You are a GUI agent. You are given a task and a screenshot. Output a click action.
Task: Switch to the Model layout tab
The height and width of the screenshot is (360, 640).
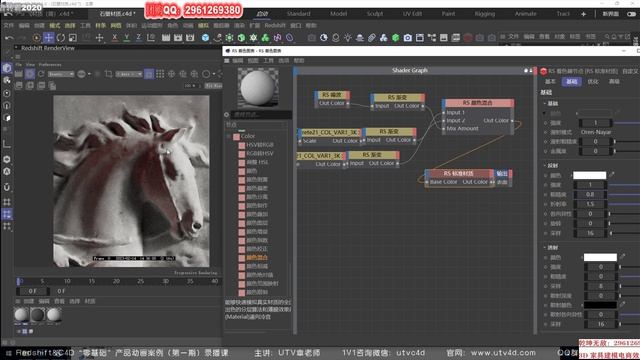pos(338,14)
